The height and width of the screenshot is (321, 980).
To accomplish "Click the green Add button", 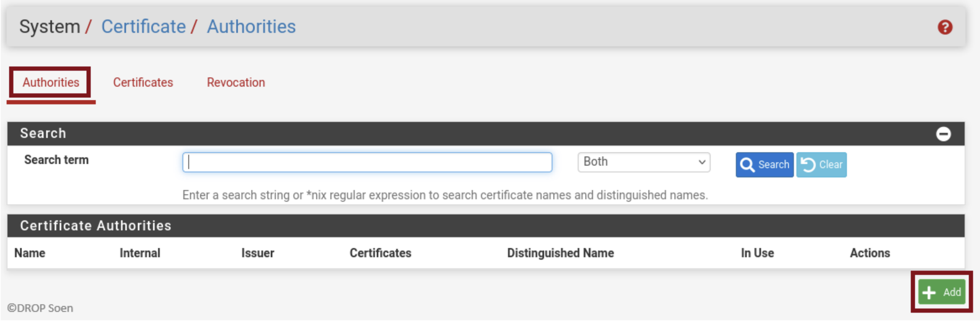I will pyautogui.click(x=941, y=292).
